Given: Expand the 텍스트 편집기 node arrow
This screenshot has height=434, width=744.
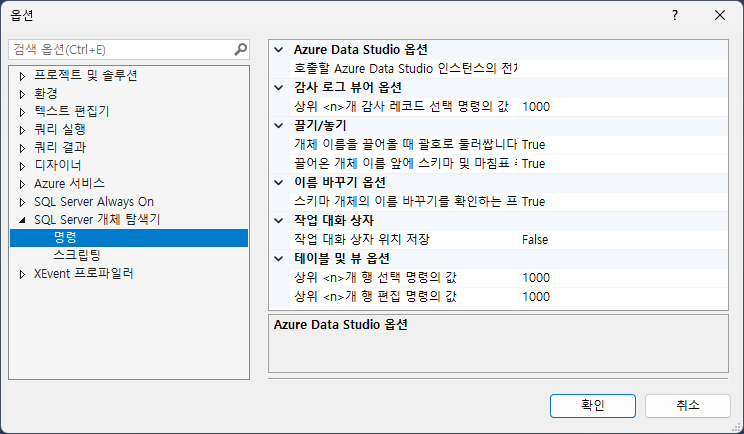Looking at the screenshot, I should [22, 112].
